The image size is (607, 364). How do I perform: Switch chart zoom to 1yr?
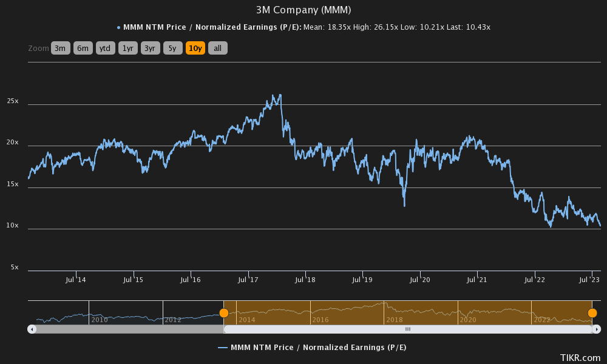pyautogui.click(x=127, y=48)
